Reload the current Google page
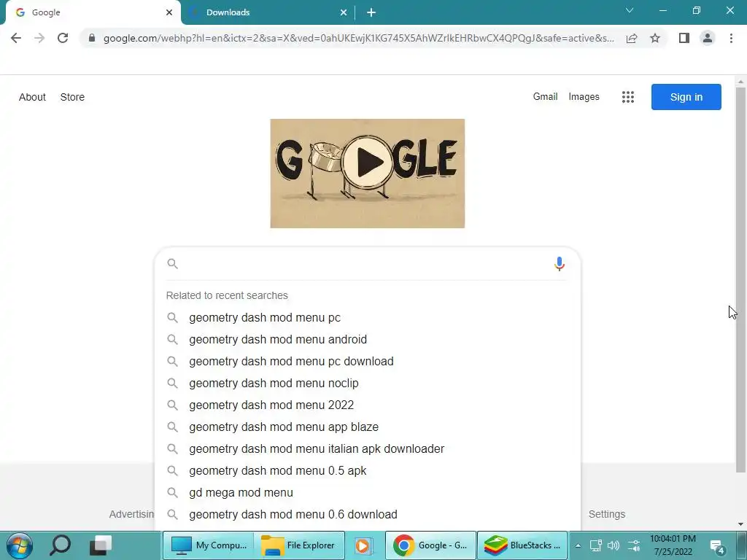The height and width of the screenshot is (560, 747). tap(63, 38)
